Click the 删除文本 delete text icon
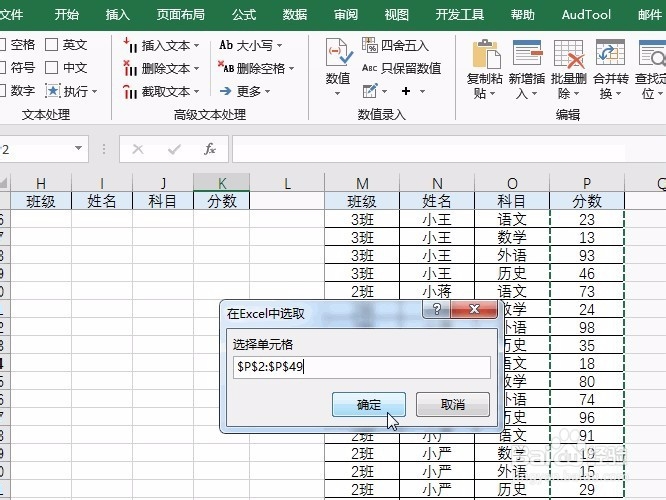 (x=130, y=68)
